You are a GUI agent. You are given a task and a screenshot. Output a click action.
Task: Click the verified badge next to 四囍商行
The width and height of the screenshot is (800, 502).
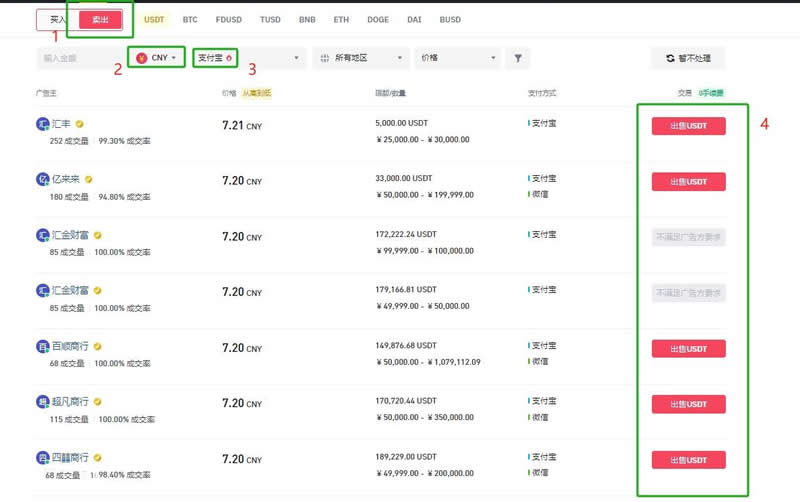[x=98, y=458]
